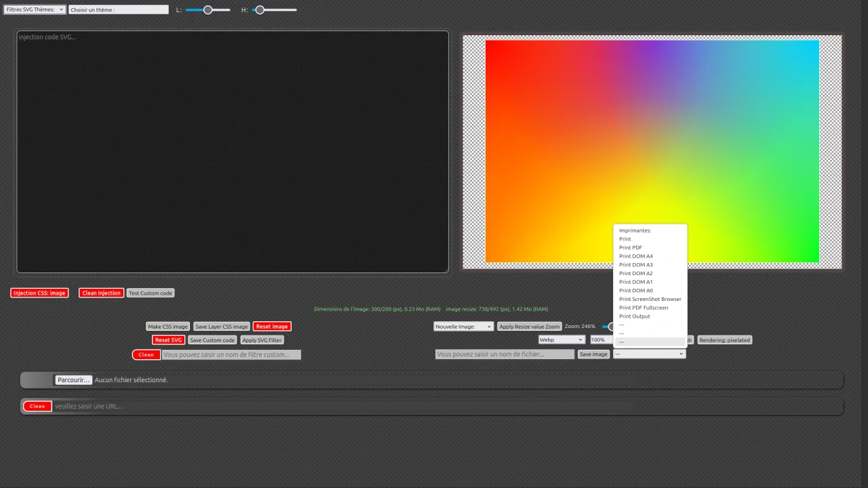
Task: Click the file name input field
Action: pos(504,354)
